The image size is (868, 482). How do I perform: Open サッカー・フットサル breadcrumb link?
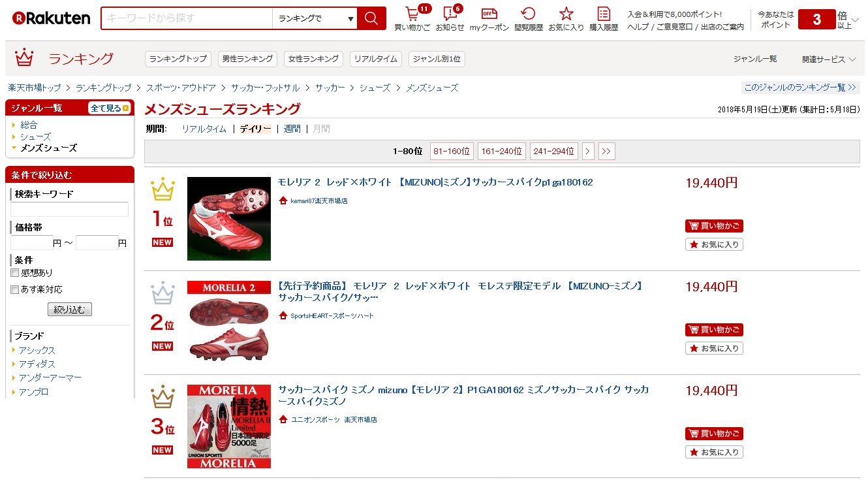coord(266,88)
